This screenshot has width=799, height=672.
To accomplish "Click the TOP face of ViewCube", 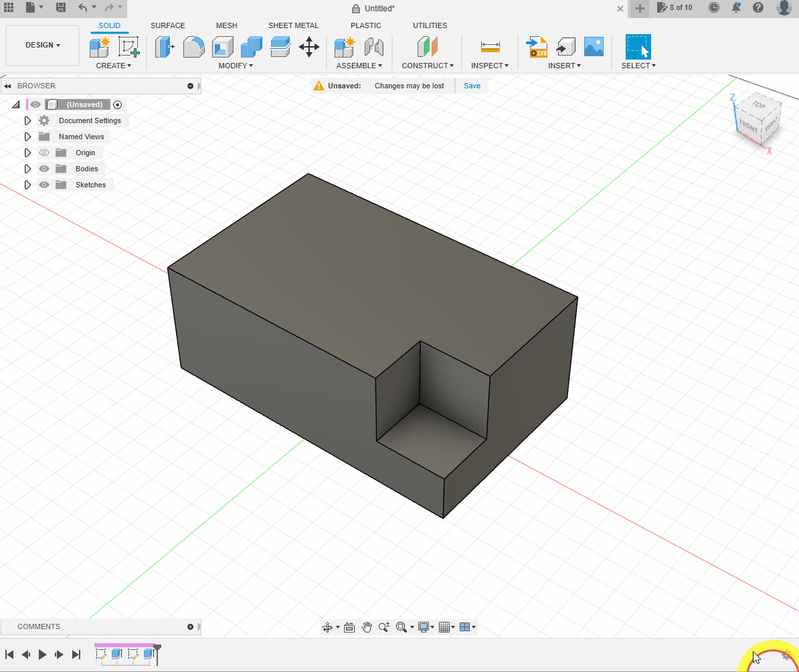I will [x=758, y=105].
